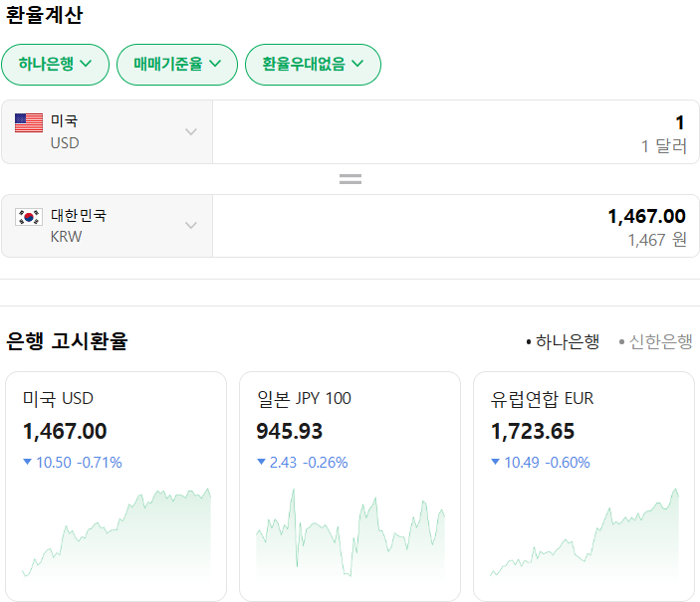Open the 미국 USD exchange rate card
The image size is (700, 602).
pos(116,418)
